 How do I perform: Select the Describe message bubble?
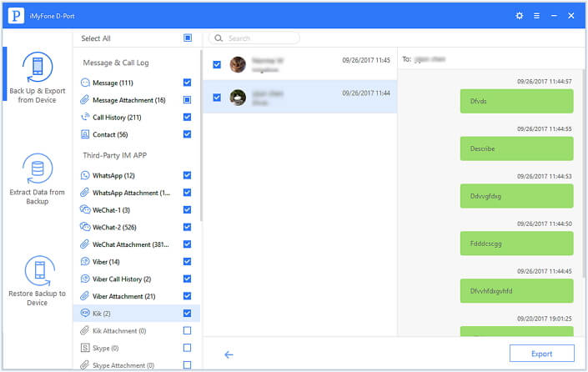(x=517, y=148)
